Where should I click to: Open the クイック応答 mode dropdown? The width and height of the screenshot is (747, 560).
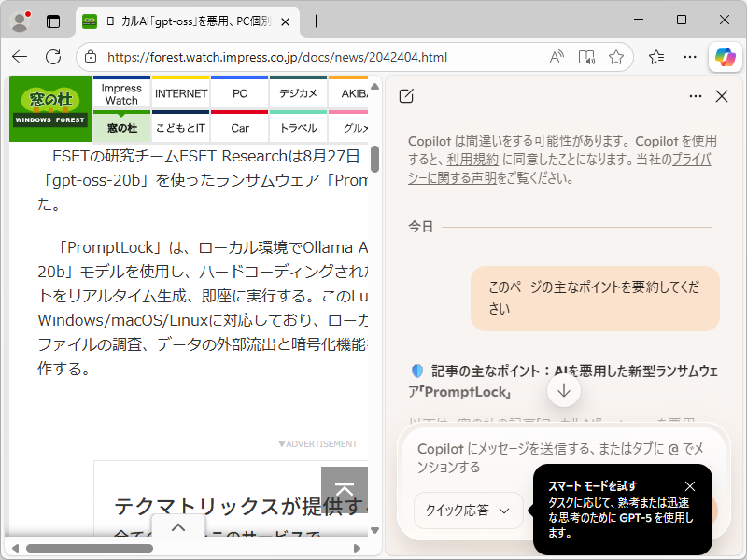click(468, 511)
